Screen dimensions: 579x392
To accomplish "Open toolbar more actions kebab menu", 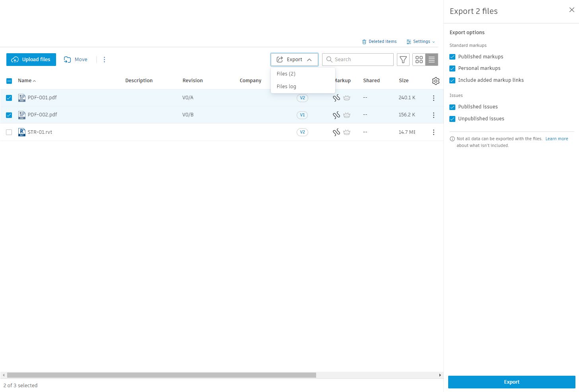I will pyautogui.click(x=105, y=60).
